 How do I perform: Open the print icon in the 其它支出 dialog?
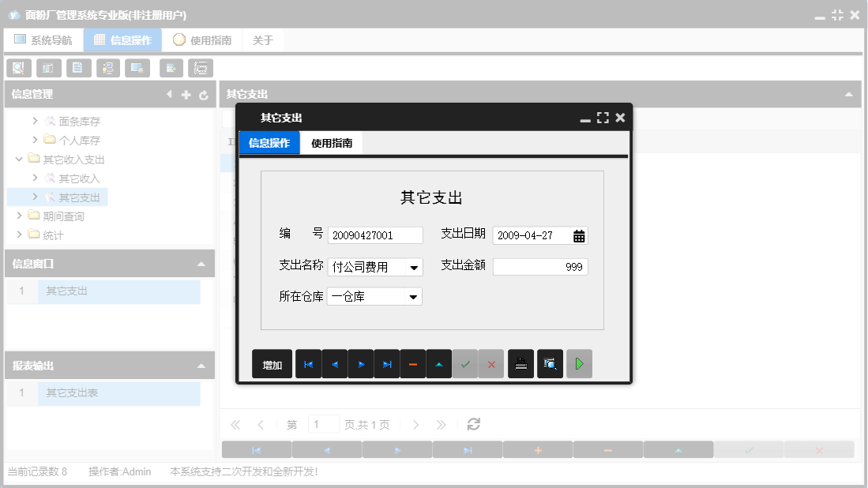[520, 363]
